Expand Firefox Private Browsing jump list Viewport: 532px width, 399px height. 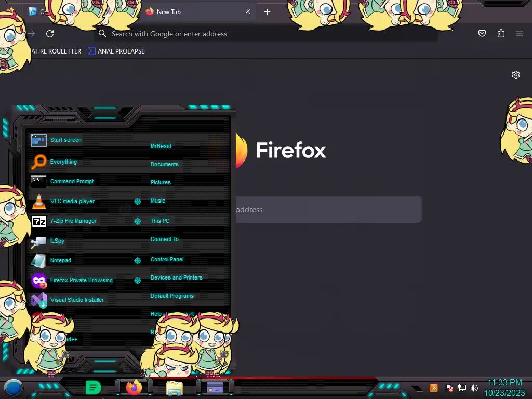pos(137,280)
